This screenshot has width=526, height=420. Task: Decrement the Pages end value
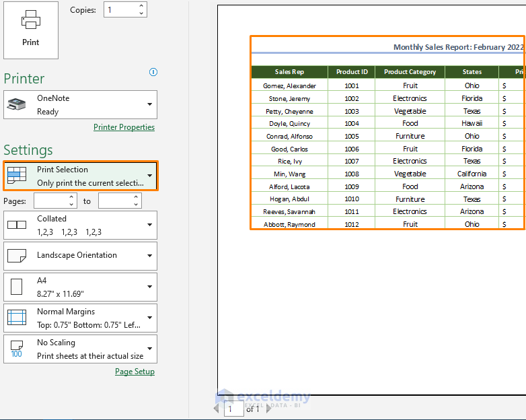(x=136, y=205)
